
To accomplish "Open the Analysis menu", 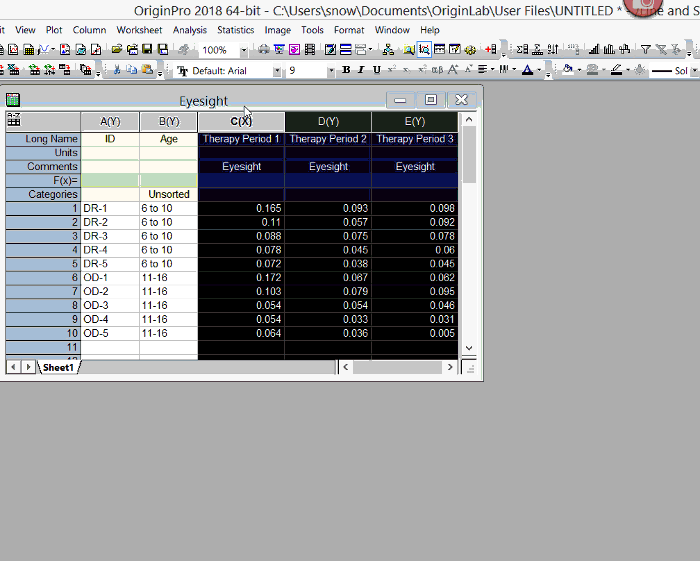I will [189, 30].
